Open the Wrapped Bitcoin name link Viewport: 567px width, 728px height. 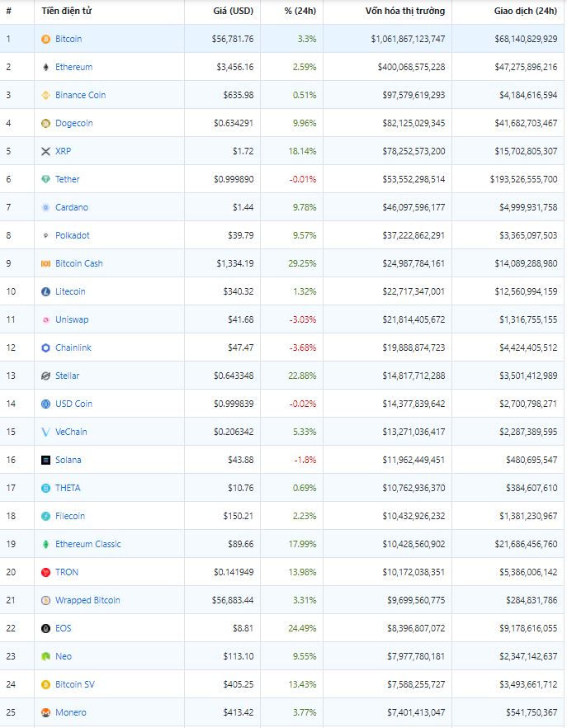click(87, 600)
